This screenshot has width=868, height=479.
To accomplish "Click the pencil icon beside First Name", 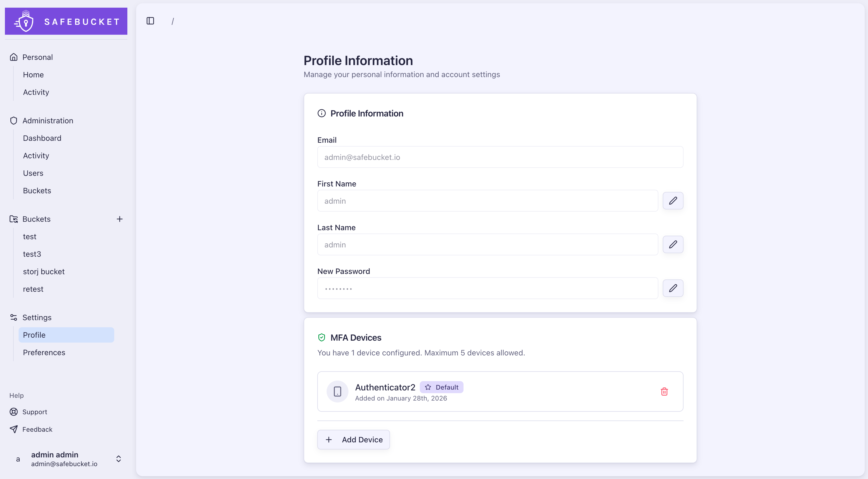I will click(673, 201).
